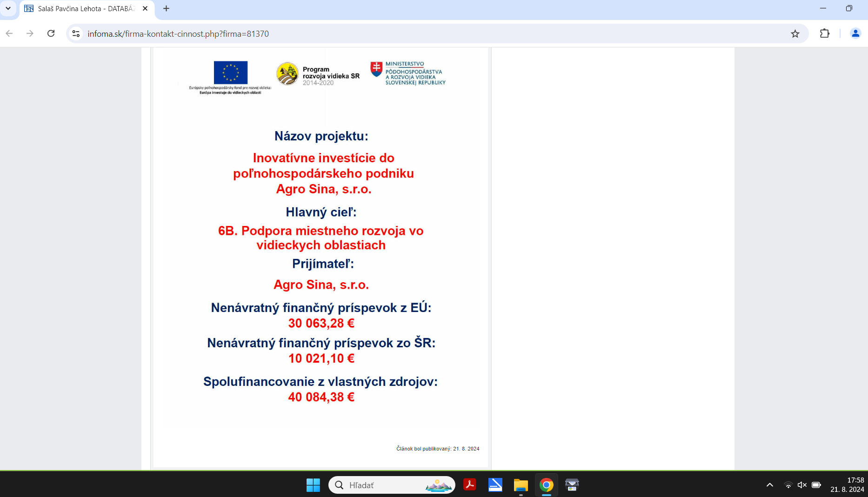Click the muted volume tray icon
Image resolution: width=868 pixels, height=497 pixels.
[x=802, y=485]
